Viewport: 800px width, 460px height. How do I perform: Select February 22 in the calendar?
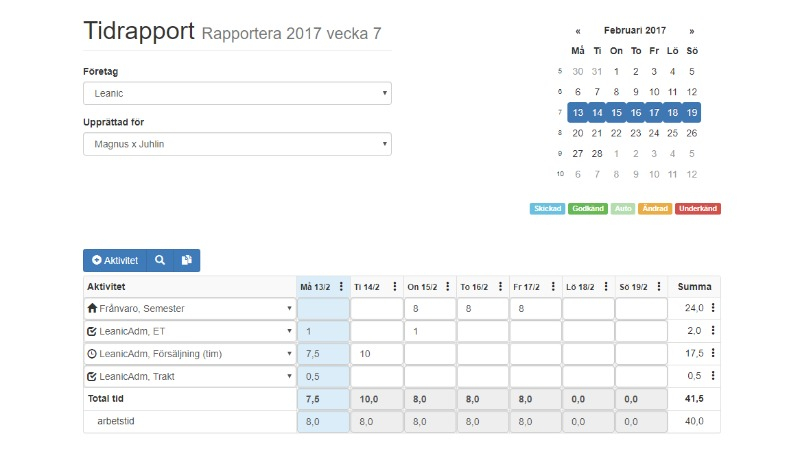[616, 133]
